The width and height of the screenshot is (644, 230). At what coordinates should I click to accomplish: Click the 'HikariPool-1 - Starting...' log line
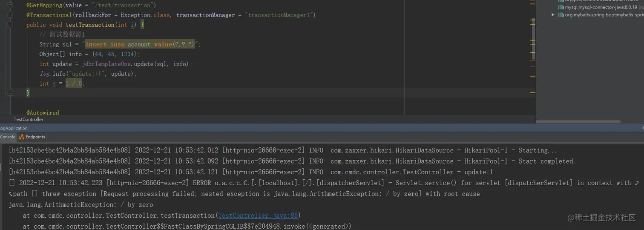click(283, 150)
